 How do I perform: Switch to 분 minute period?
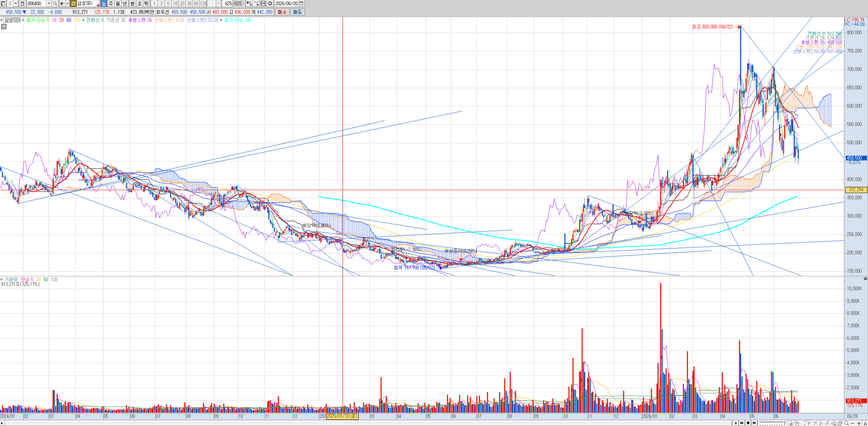click(x=132, y=3)
